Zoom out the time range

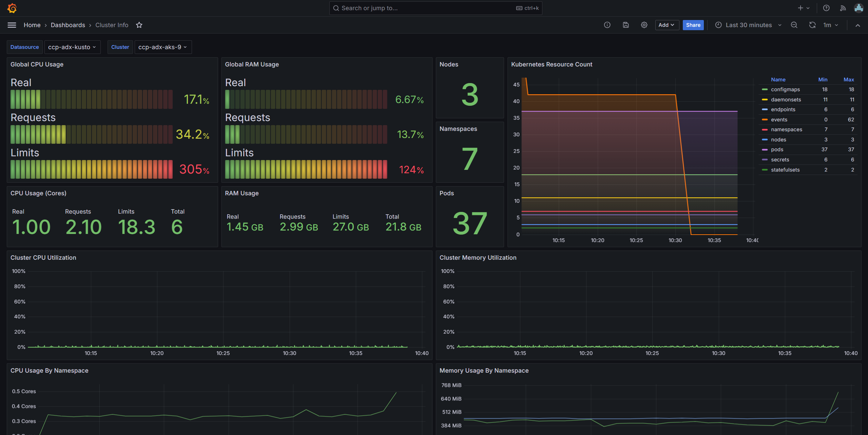click(794, 25)
